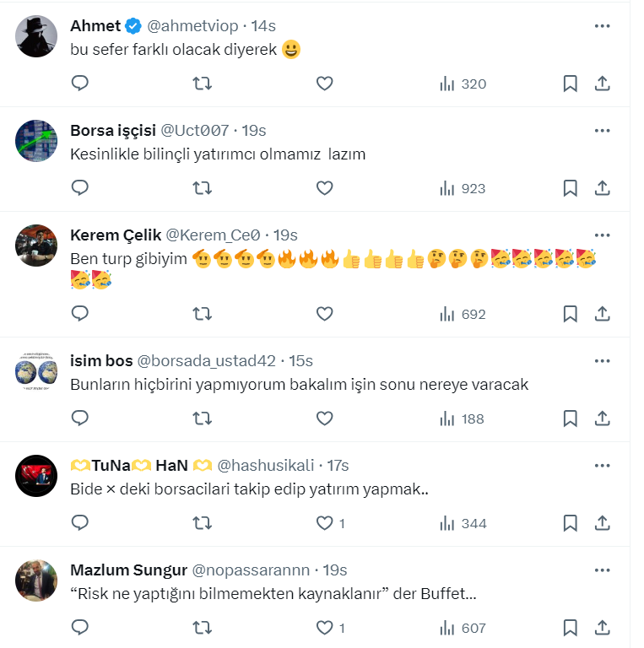
Task: Open Borsa işçisi profile name link
Action: click(113, 131)
